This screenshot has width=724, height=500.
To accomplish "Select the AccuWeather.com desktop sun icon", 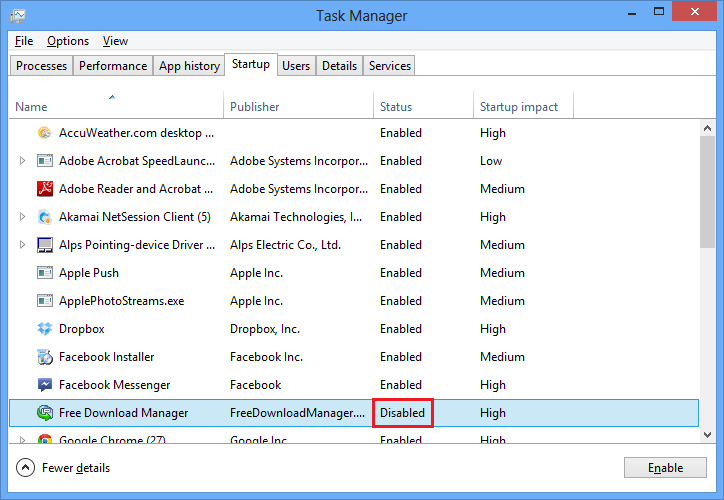I will pyautogui.click(x=44, y=133).
